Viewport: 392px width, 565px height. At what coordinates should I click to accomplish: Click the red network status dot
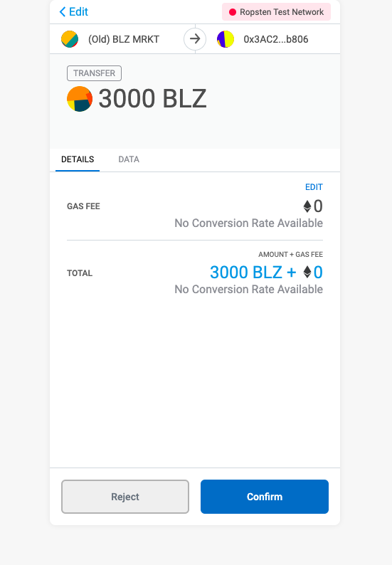[x=233, y=12]
